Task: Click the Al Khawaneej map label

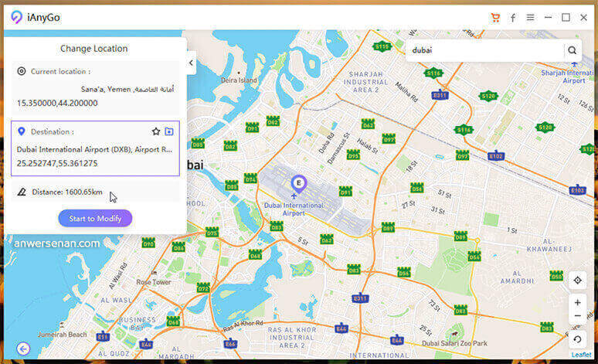Action: pyautogui.click(x=549, y=245)
